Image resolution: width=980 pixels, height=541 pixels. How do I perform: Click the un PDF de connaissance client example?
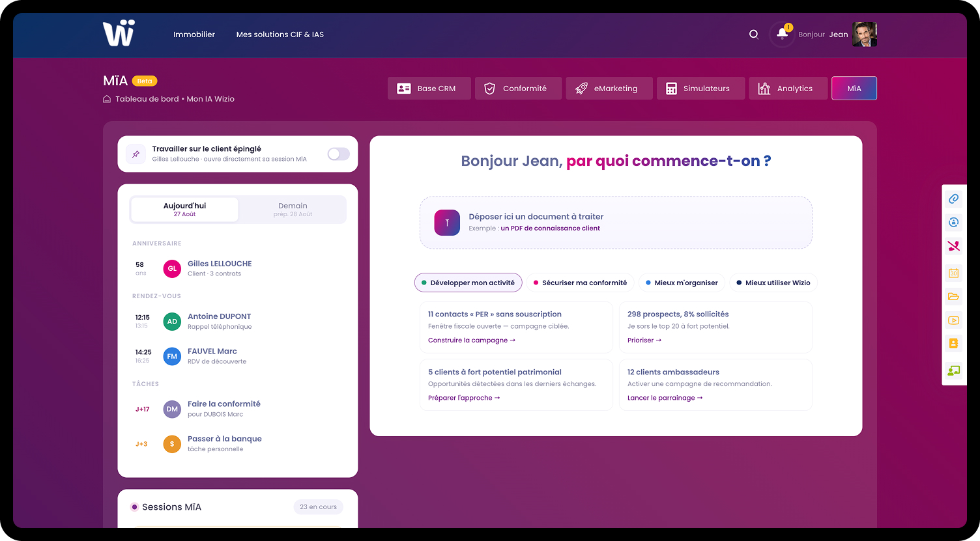(x=550, y=229)
